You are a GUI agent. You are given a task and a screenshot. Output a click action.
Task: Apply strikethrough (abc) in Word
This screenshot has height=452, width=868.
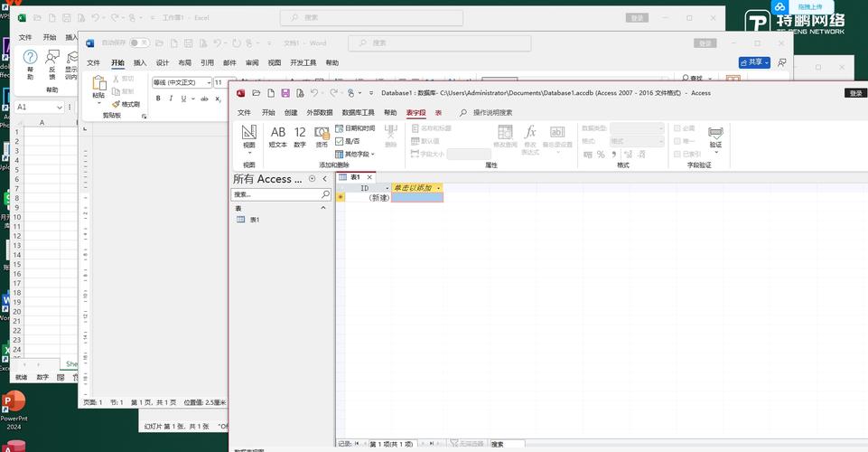pos(204,99)
